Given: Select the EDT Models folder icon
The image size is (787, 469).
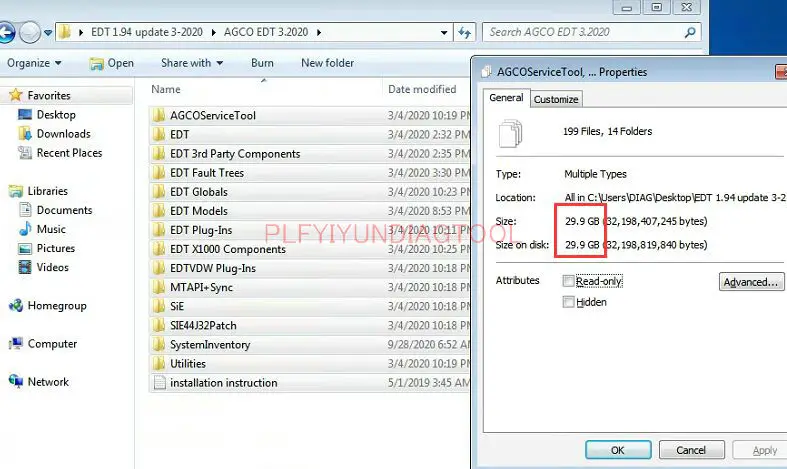Looking at the screenshot, I should (159, 210).
